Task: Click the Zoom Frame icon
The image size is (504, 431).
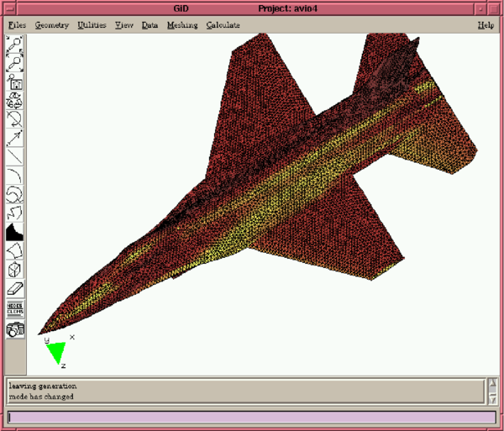Action: click(15, 82)
